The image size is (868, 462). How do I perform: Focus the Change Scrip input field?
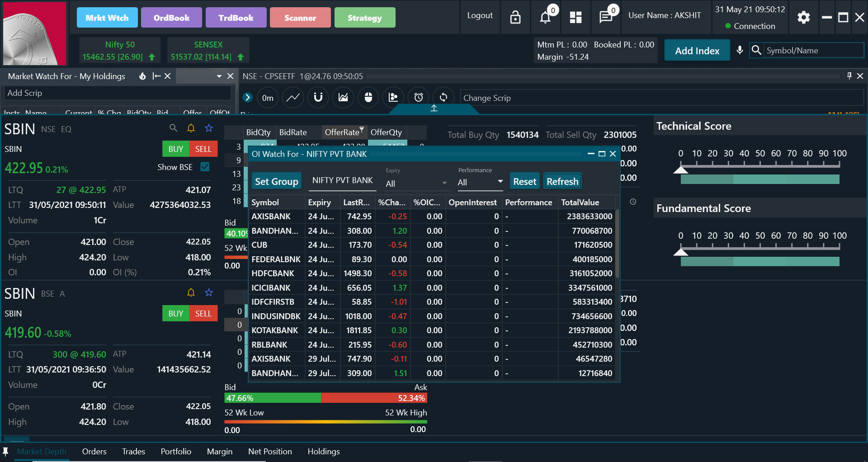pos(662,98)
